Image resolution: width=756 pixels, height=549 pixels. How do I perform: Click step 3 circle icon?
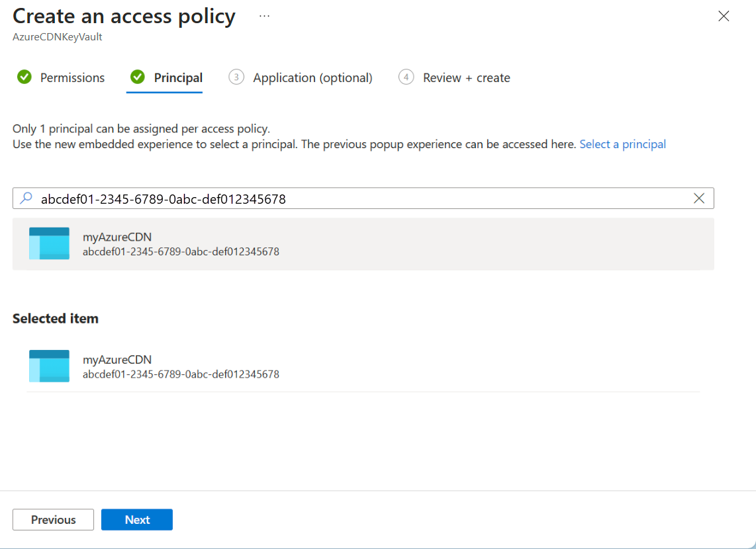pyautogui.click(x=236, y=77)
